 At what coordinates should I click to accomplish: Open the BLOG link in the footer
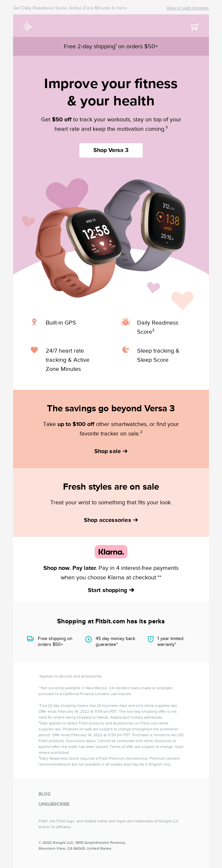point(44,794)
